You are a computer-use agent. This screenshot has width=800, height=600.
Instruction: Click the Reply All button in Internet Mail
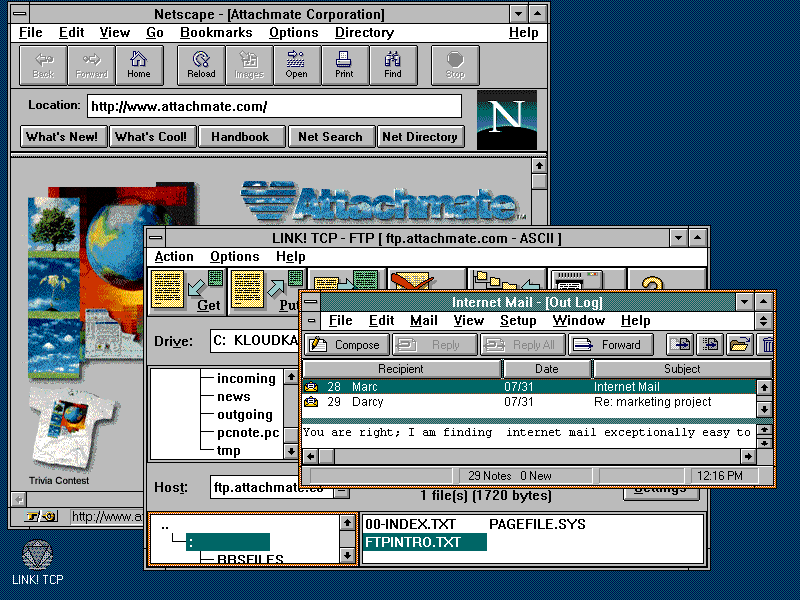[523, 345]
